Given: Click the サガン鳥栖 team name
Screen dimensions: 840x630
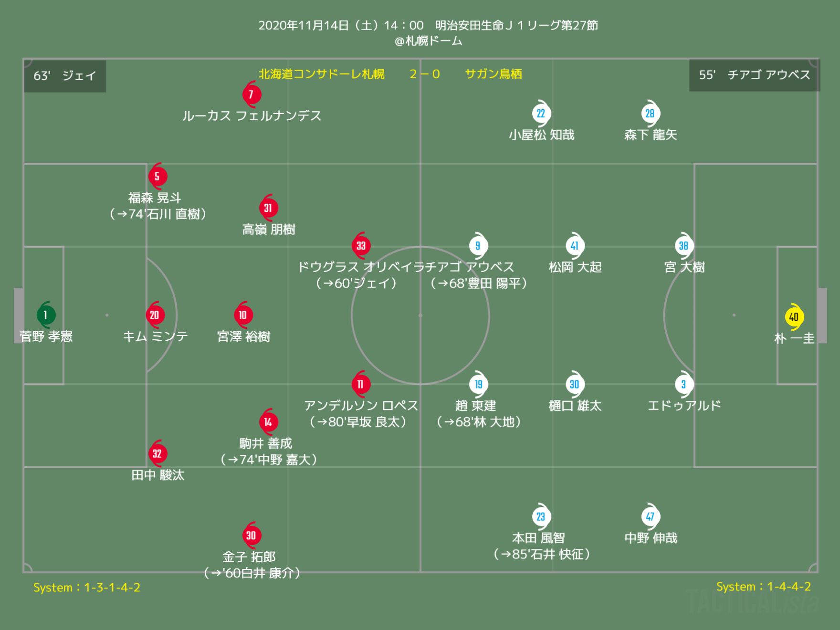Looking at the screenshot, I should pos(493,74).
